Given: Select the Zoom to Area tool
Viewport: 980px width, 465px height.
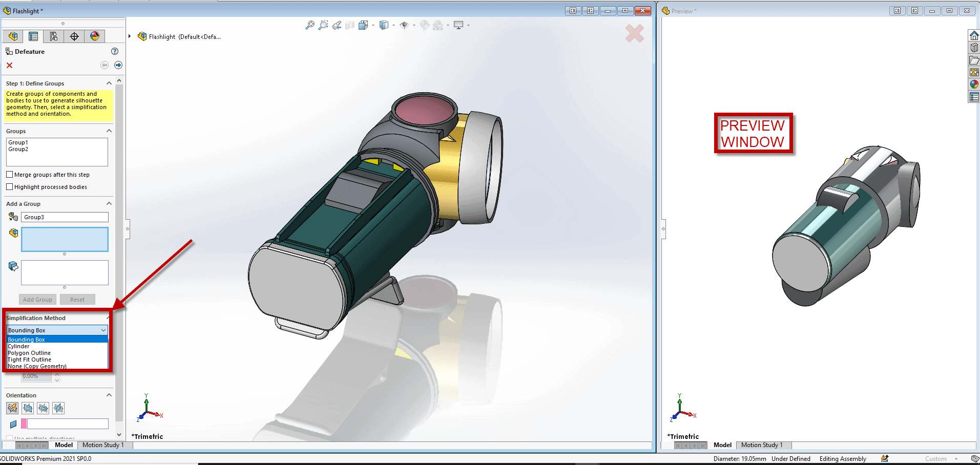Looking at the screenshot, I should tap(323, 25).
